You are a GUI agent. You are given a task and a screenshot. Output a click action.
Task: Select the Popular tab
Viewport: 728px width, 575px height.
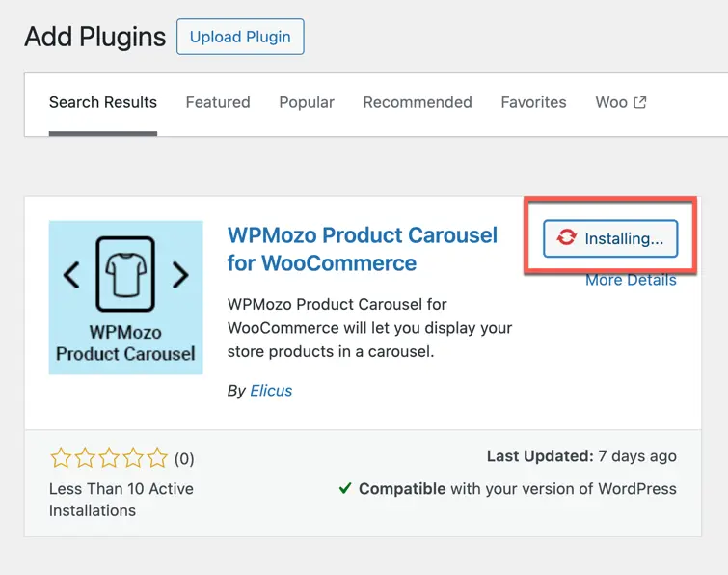click(x=307, y=102)
